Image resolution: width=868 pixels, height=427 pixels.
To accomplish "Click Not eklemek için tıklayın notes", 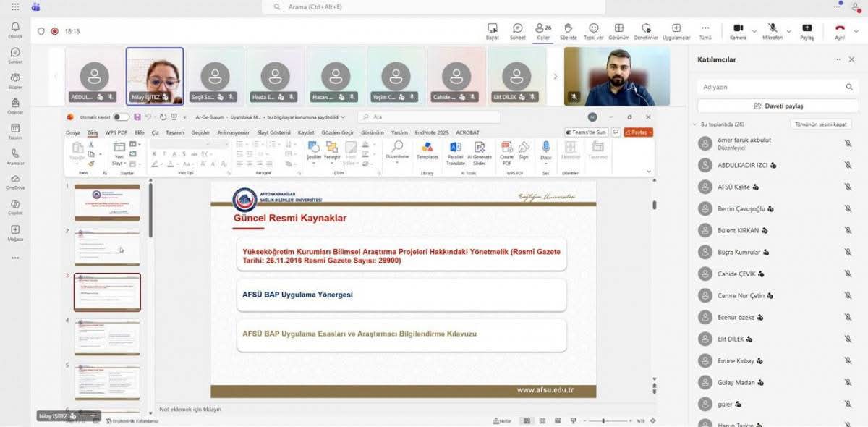I will 190,409.
